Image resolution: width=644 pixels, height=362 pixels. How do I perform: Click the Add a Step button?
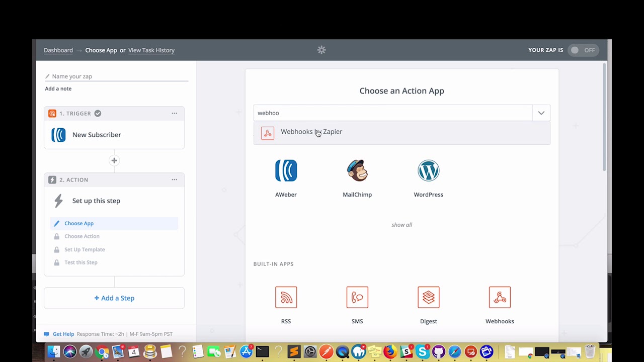(114, 298)
